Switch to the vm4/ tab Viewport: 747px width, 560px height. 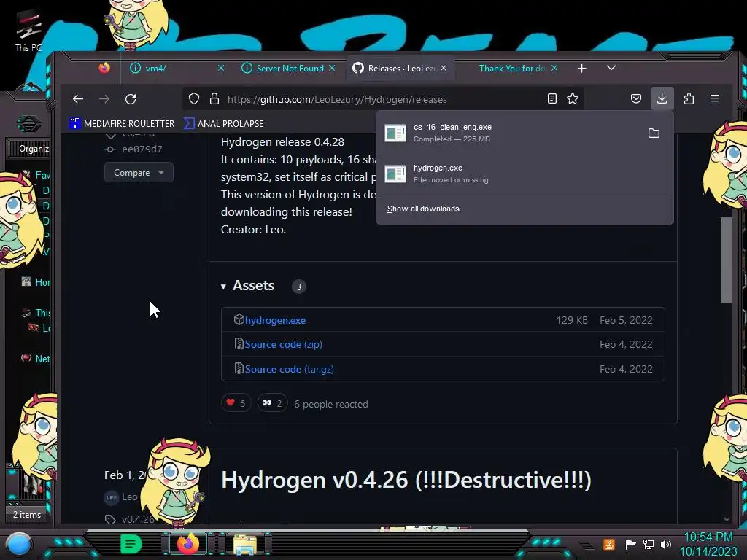[172, 69]
